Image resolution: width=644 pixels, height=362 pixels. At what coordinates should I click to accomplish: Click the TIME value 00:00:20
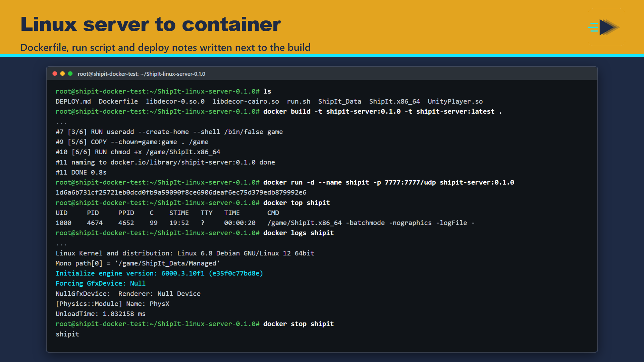[239, 223]
